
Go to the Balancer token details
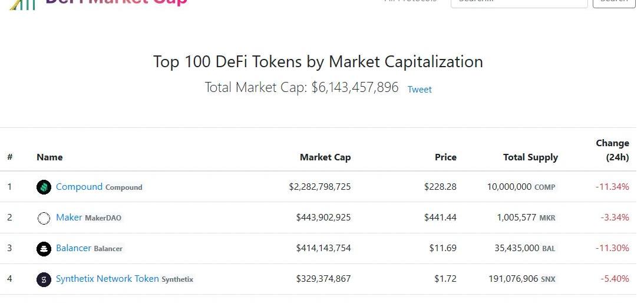[x=74, y=248]
